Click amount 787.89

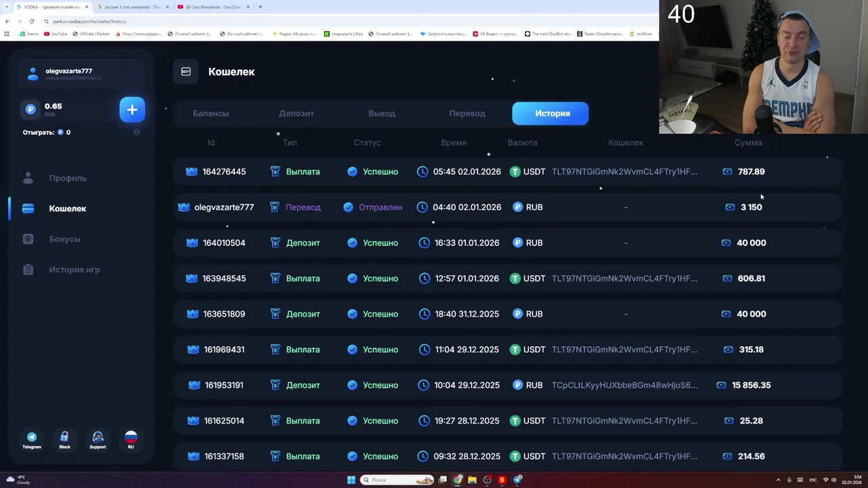[751, 171]
